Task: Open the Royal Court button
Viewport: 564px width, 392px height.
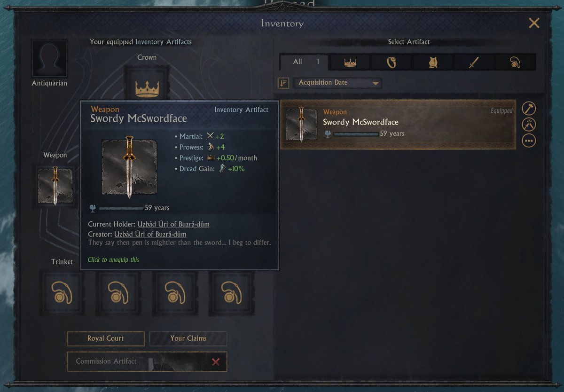Action: coord(105,338)
